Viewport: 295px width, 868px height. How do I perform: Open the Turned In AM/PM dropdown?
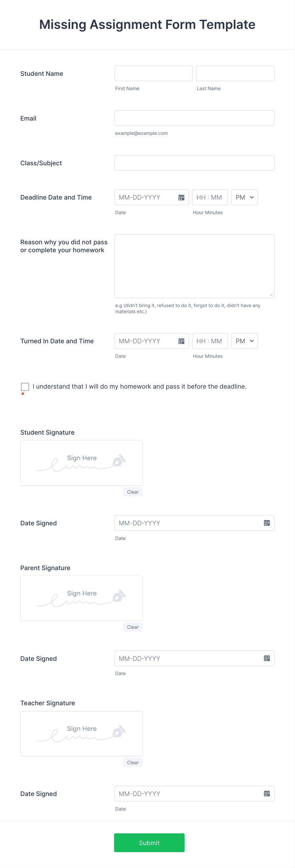244,341
